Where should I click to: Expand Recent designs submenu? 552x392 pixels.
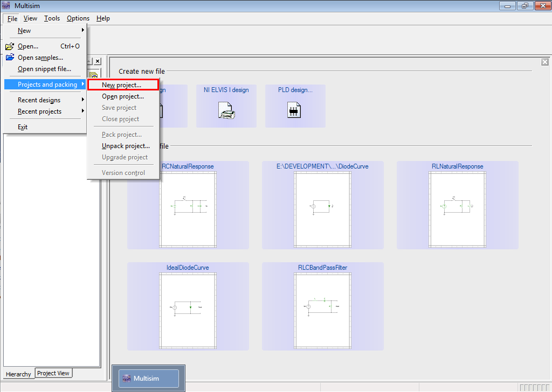(x=45, y=100)
